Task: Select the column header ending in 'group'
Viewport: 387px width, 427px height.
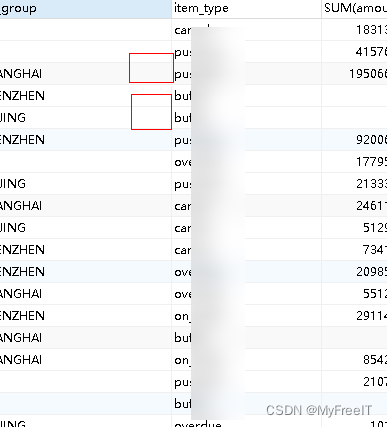Action: (x=85, y=8)
